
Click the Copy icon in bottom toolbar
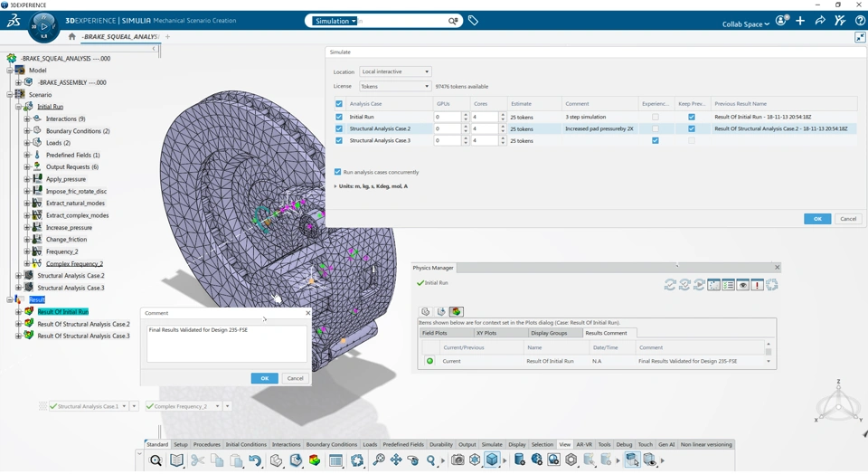point(217,460)
